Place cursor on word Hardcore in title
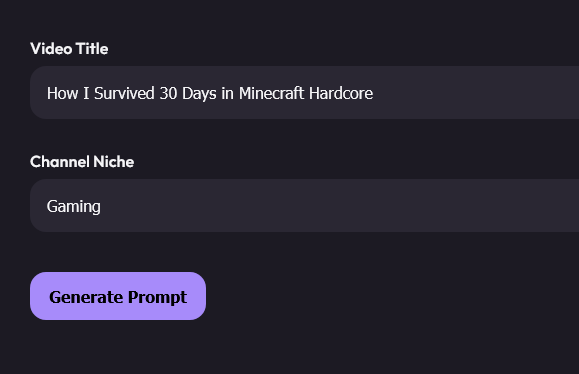The width and height of the screenshot is (579, 374). click(x=341, y=93)
